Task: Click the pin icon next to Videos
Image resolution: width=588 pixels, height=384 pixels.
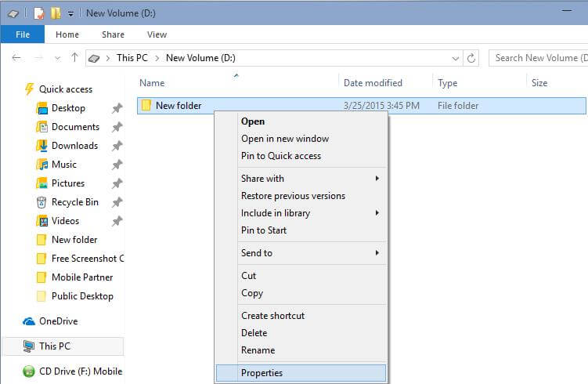Action: click(117, 221)
